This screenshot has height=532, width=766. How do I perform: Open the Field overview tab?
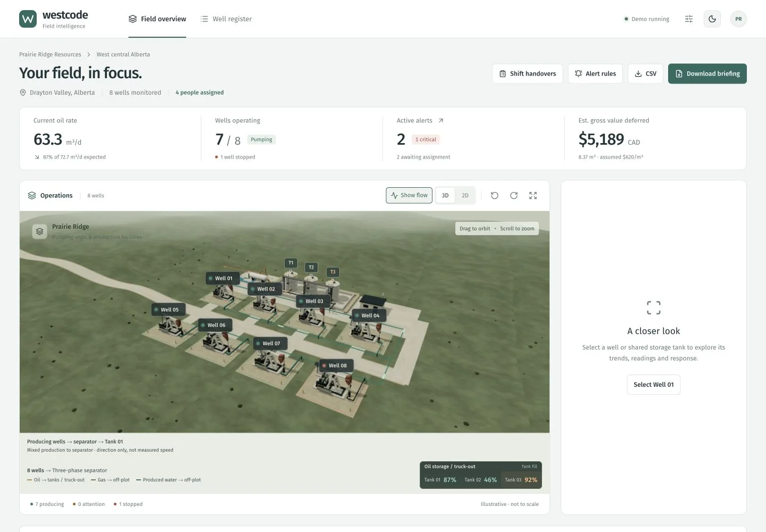[157, 19]
